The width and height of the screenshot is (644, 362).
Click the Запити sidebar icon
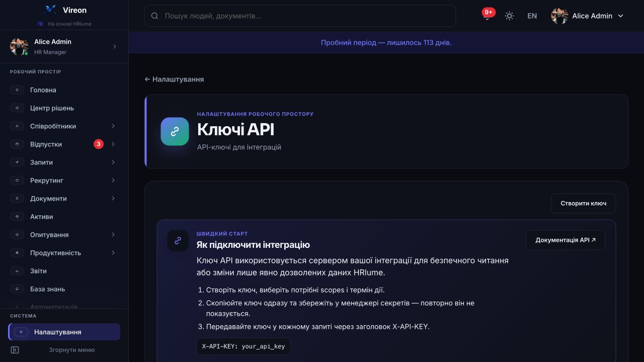click(17, 162)
